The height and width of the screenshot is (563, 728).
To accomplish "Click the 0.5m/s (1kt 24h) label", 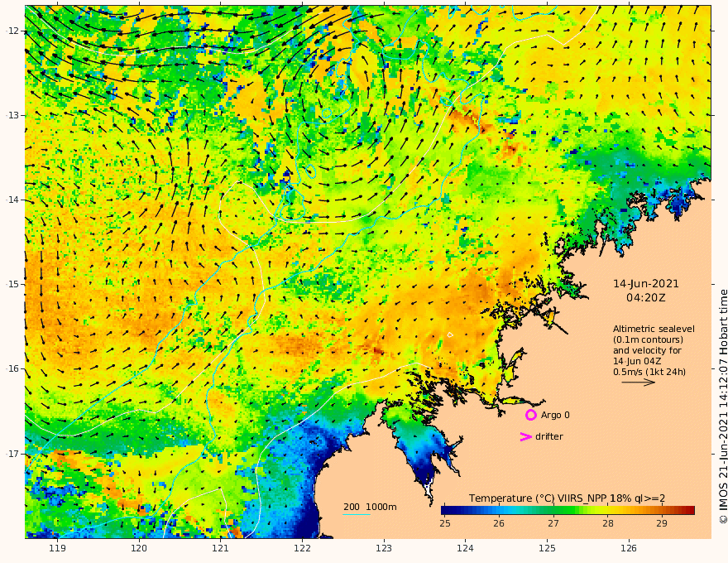I will click(x=649, y=372).
